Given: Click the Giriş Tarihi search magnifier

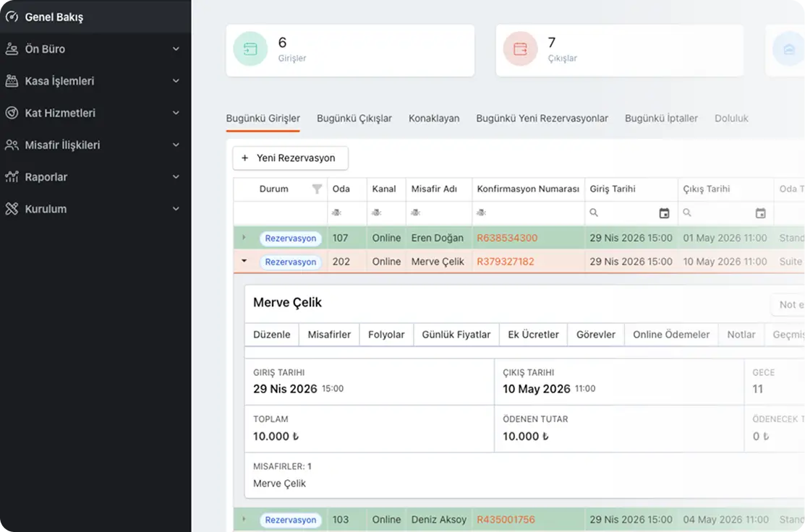Looking at the screenshot, I should (x=594, y=213).
